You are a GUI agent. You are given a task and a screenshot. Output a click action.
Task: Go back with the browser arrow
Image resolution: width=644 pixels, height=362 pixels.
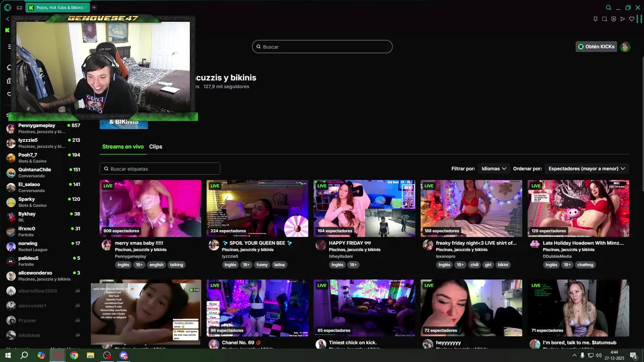[x=8, y=19]
